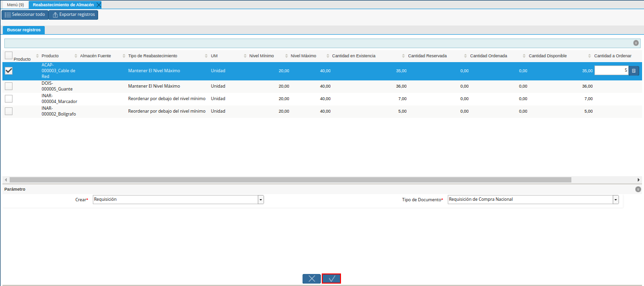
Task: Sort by Tipo de Reabastecimiento sort arrows
Action: (x=124, y=56)
